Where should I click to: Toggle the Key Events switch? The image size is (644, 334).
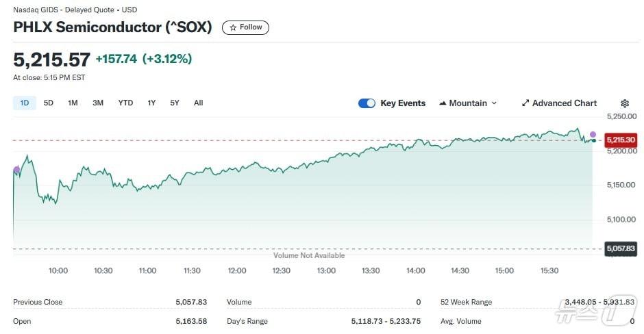pos(367,103)
